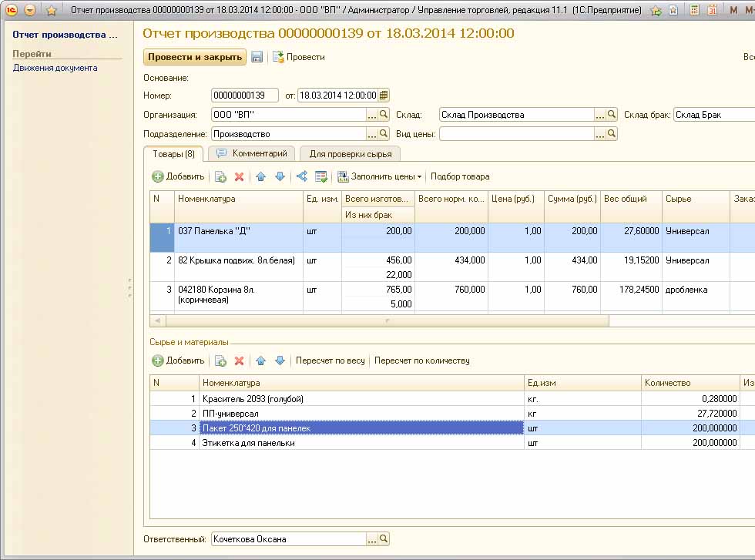Open Вид цены selection ellipsis button
755x560 pixels.
pyautogui.click(x=600, y=134)
